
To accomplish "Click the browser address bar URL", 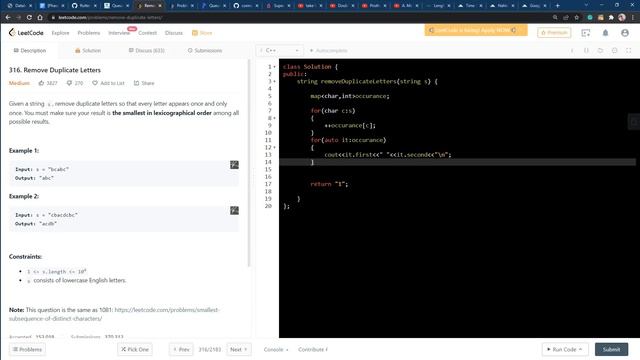I will pos(110,18).
